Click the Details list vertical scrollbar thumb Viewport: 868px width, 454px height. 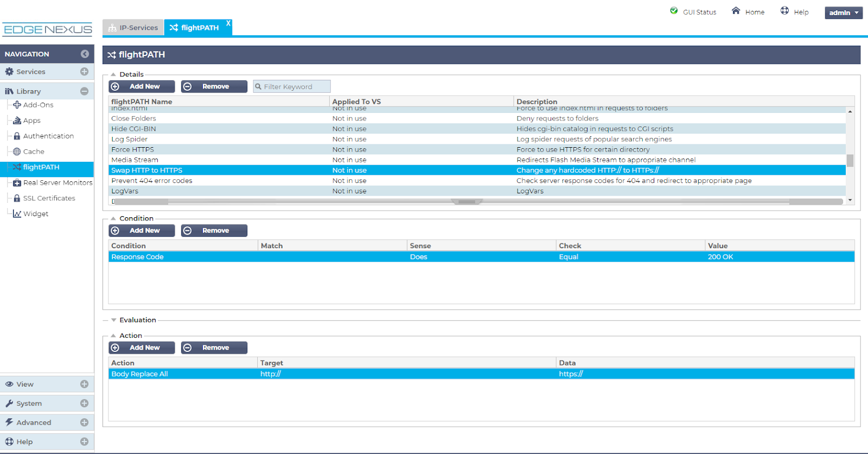tap(850, 161)
